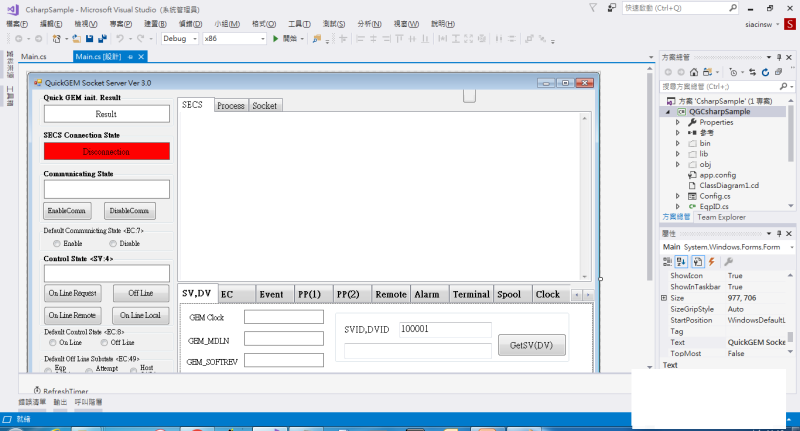Click the GetSV(DV) button
This screenshot has height=431, width=800.
click(x=532, y=345)
